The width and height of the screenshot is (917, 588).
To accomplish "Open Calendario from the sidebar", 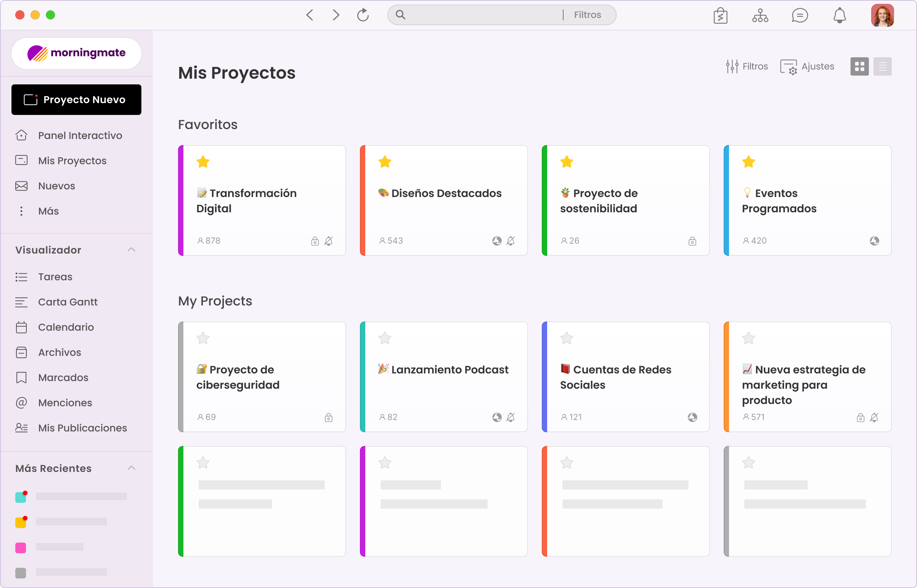I will 66,327.
